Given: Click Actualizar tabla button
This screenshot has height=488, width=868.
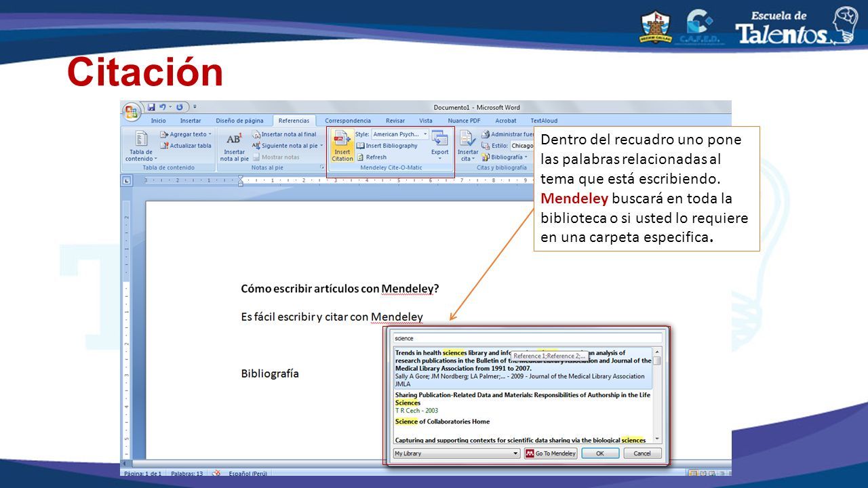Looking at the screenshot, I should pos(186,145).
